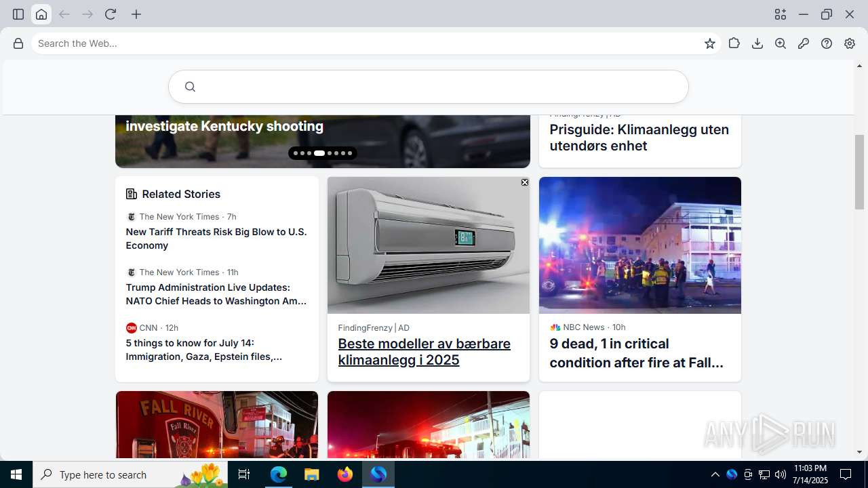This screenshot has width=868, height=488.
Task: Toggle the browser sidebar panel icon
Action: point(18,14)
